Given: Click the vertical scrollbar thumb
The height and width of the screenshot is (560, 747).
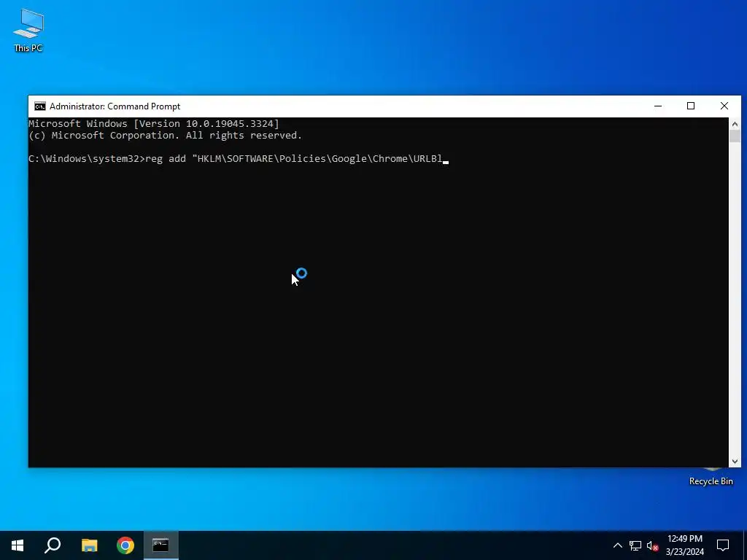Looking at the screenshot, I should [x=735, y=136].
